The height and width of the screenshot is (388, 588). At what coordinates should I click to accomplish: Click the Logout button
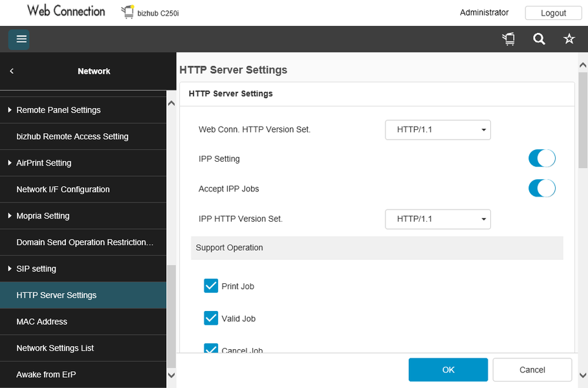pos(553,13)
